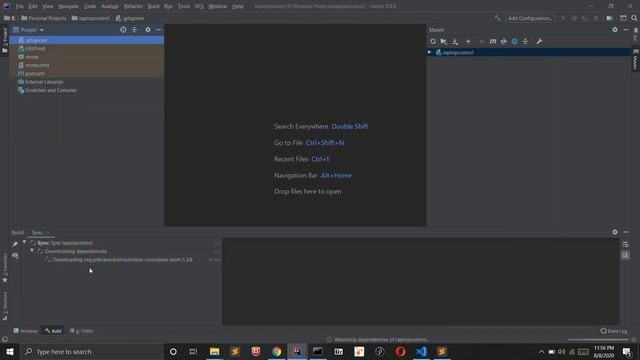Click laptopcontrol breadcrumb folder
The image size is (640, 360).
point(91,18)
